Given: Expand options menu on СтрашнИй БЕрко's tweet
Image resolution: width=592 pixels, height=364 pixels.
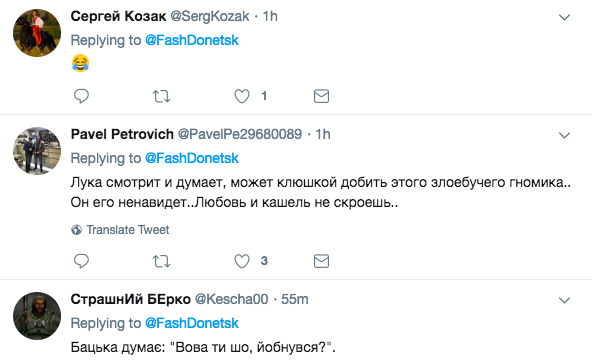Looking at the screenshot, I should coord(564,301).
